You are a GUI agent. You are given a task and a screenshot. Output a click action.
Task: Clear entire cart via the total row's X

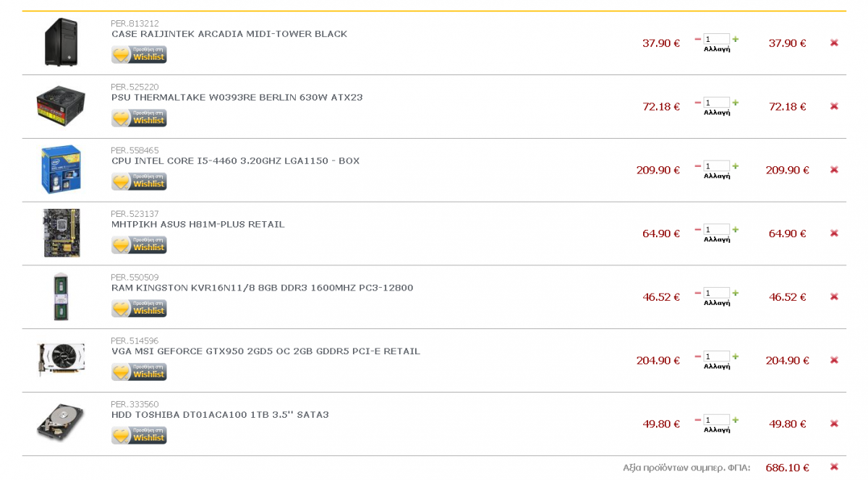click(834, 467)
